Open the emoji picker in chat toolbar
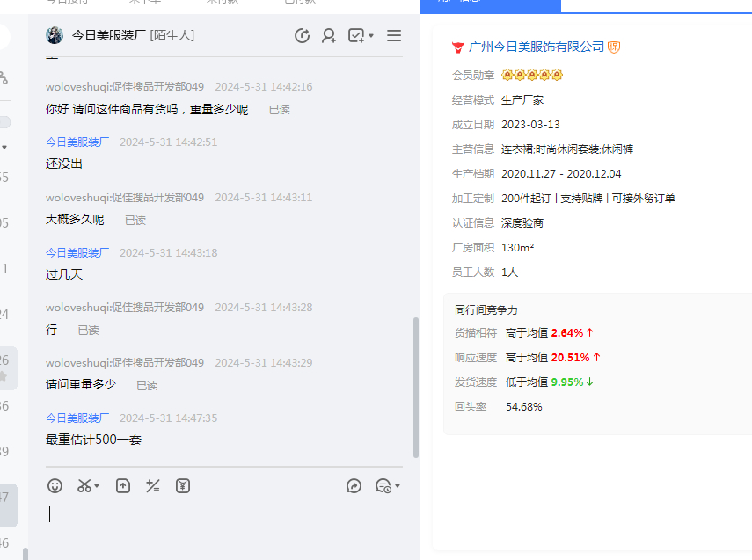The width and height of the screenshot is (752, 560). coord(55,485)
